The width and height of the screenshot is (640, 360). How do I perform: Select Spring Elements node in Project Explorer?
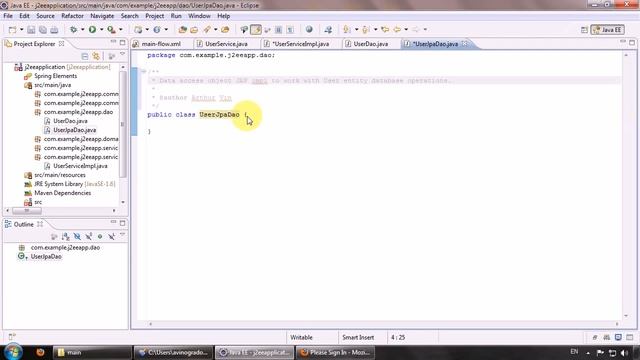click(56, 76)
